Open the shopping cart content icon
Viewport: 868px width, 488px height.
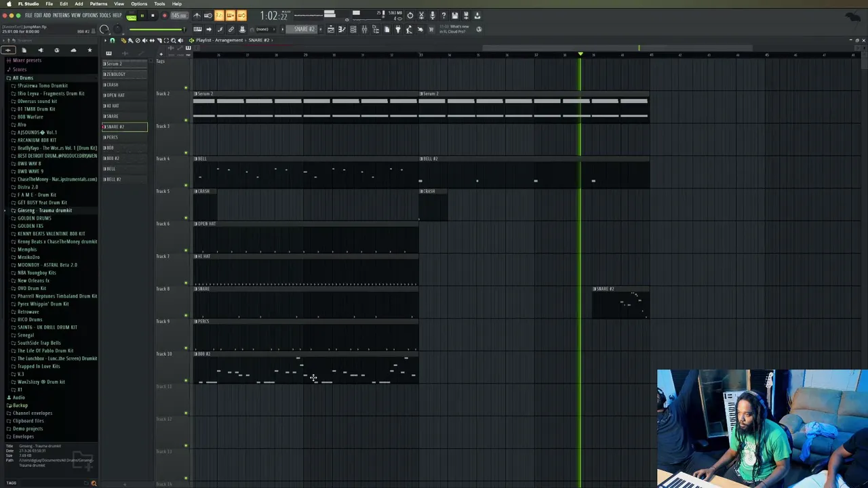[431, 29]
